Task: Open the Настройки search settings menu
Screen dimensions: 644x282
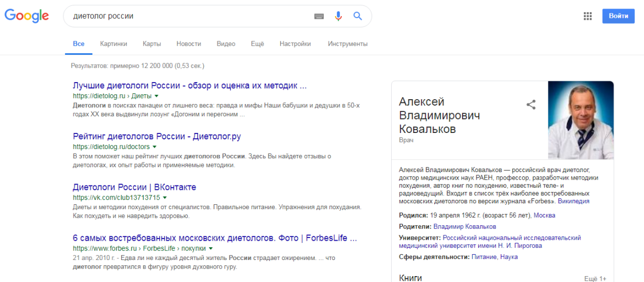Action: click(295, 44)
